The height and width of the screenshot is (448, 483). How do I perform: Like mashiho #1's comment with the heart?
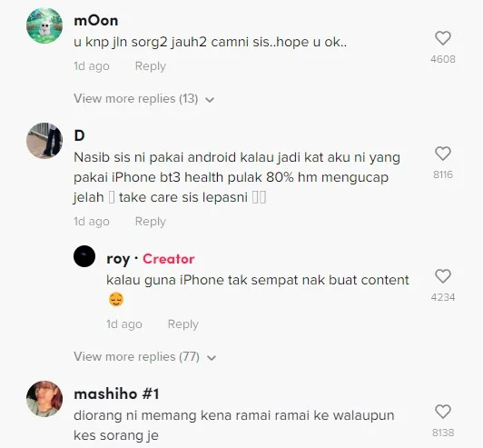point(443,412)
